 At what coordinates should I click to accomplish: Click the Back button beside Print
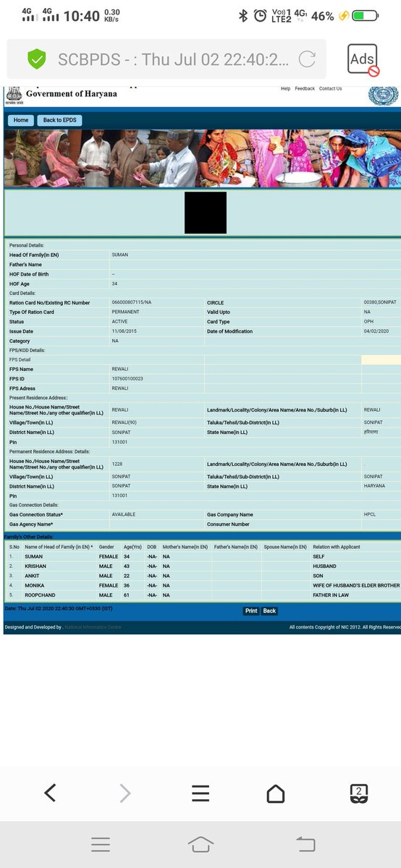pyautogui.click(x=269, y=611)
